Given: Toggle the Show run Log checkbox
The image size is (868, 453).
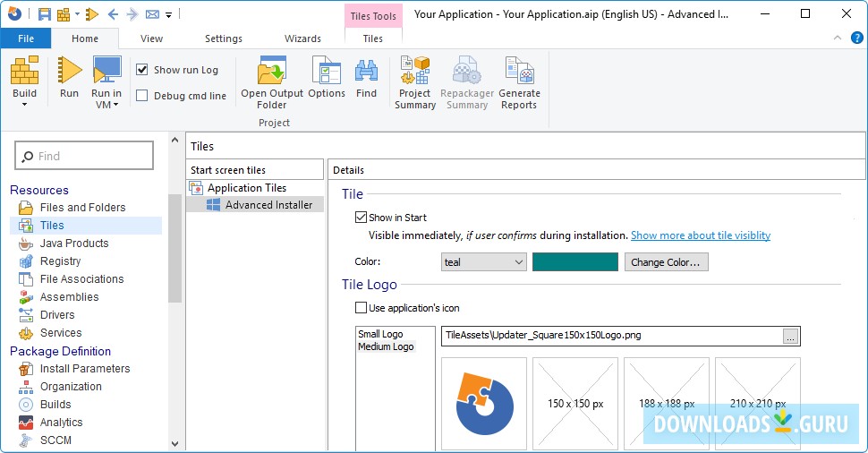Looking at the screenshot, I should [x=142, y=70].
